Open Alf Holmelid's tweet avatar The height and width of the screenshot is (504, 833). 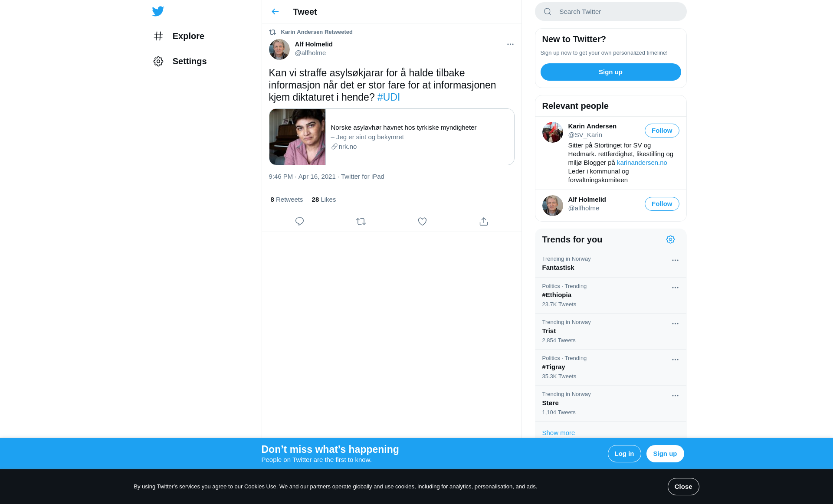click(x=279, y=49)
